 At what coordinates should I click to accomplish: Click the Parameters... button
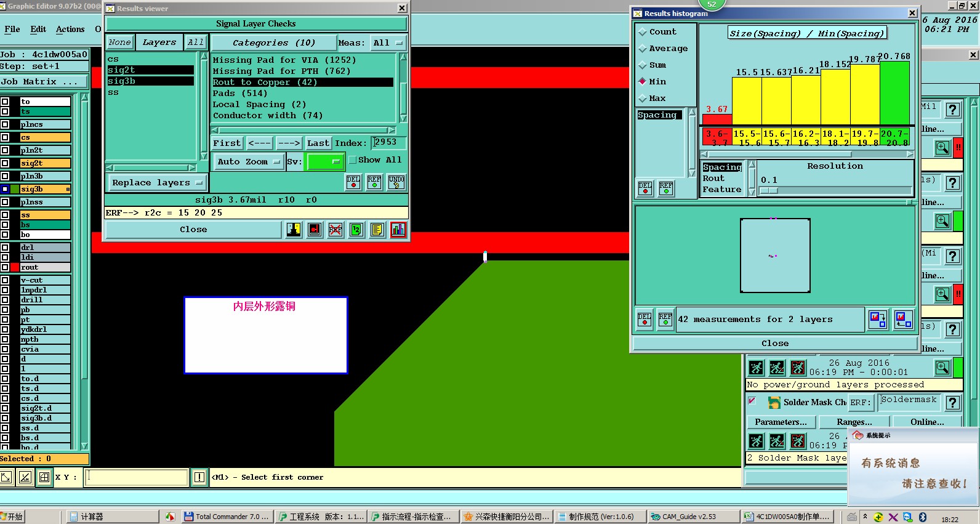pos(781,422)
